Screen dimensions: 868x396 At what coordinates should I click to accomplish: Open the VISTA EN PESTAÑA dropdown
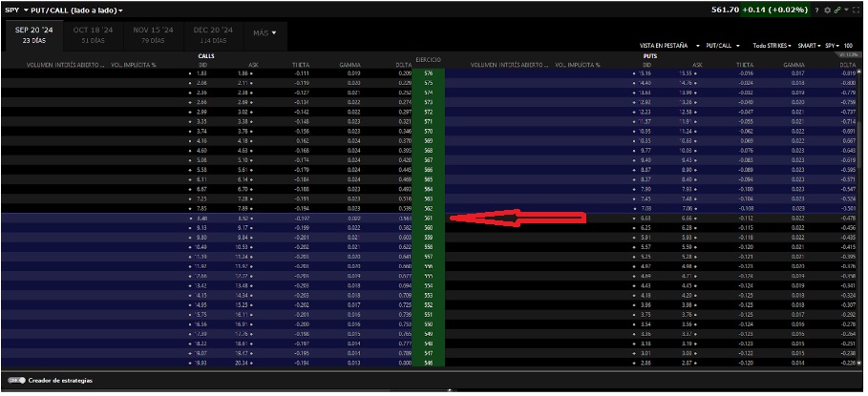[x=665, y=45]
